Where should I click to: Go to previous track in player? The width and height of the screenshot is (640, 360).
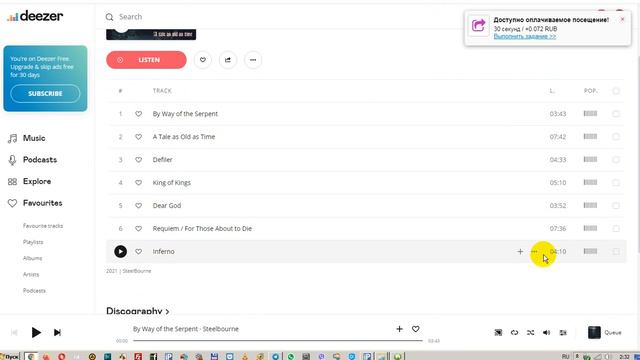point(14,333)
